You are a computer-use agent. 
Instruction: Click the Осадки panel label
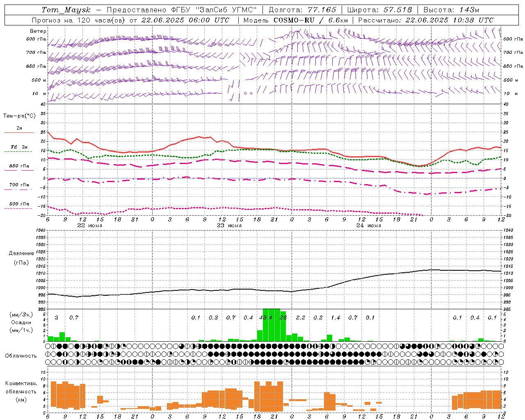pyautogui.click(x=21, y=322)
